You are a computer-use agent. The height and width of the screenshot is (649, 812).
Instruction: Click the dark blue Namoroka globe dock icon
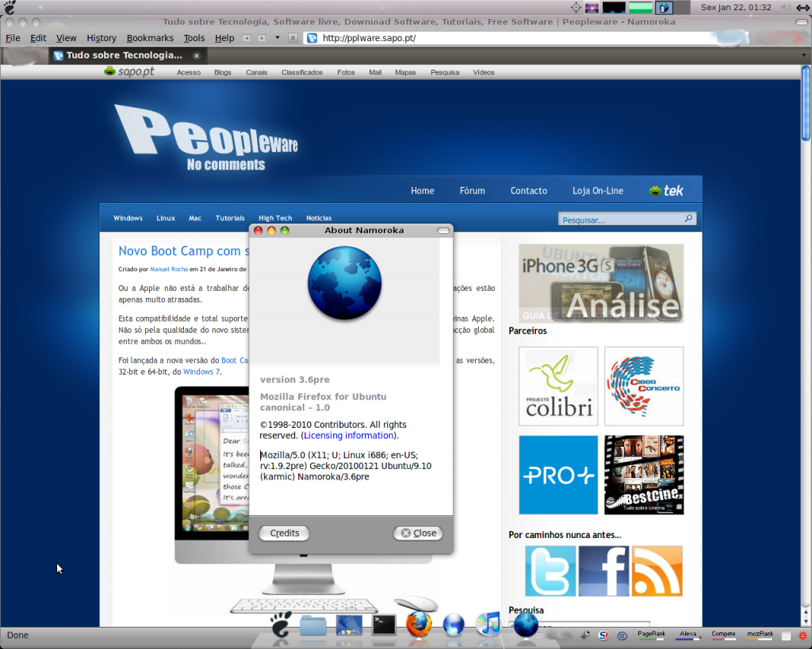(x=526, y=624)
